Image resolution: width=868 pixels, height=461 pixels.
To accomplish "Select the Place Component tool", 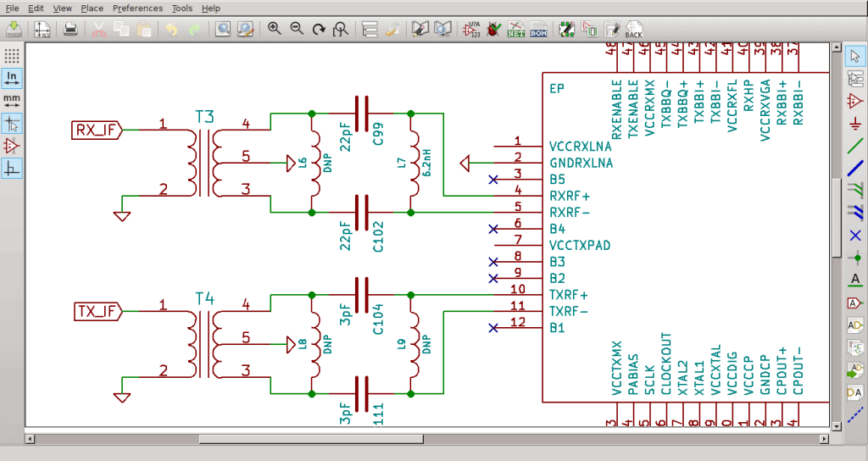I will coord(855,101).
